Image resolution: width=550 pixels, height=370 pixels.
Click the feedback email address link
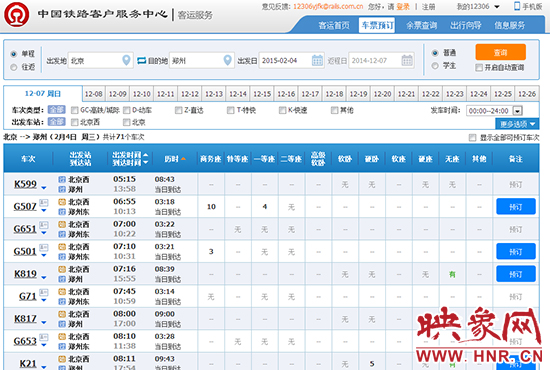(x=328, y=6)
